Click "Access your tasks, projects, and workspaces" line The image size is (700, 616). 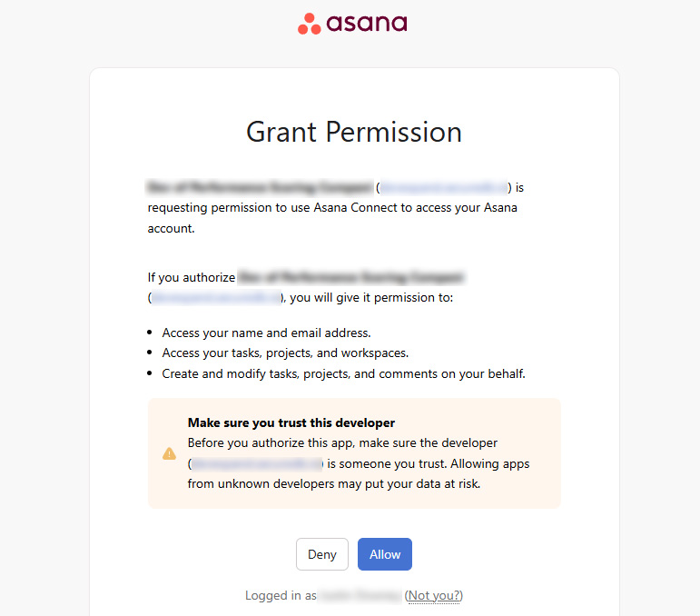click(285, 353)
